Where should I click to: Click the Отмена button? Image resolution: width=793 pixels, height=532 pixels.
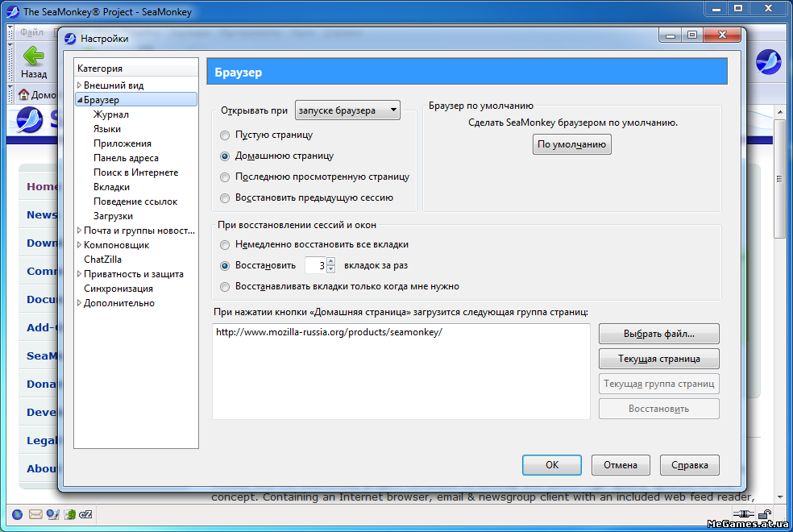tap(621, 465)
